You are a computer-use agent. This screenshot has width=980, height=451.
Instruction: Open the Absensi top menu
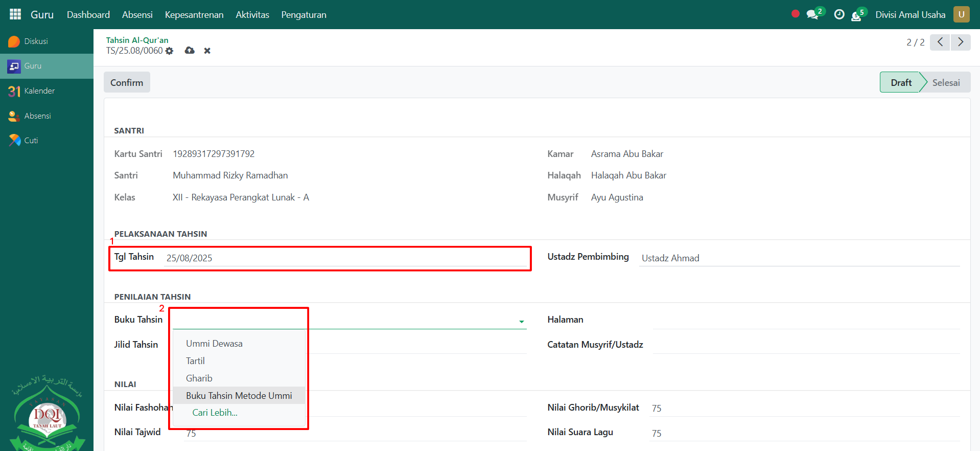point(137,15)
